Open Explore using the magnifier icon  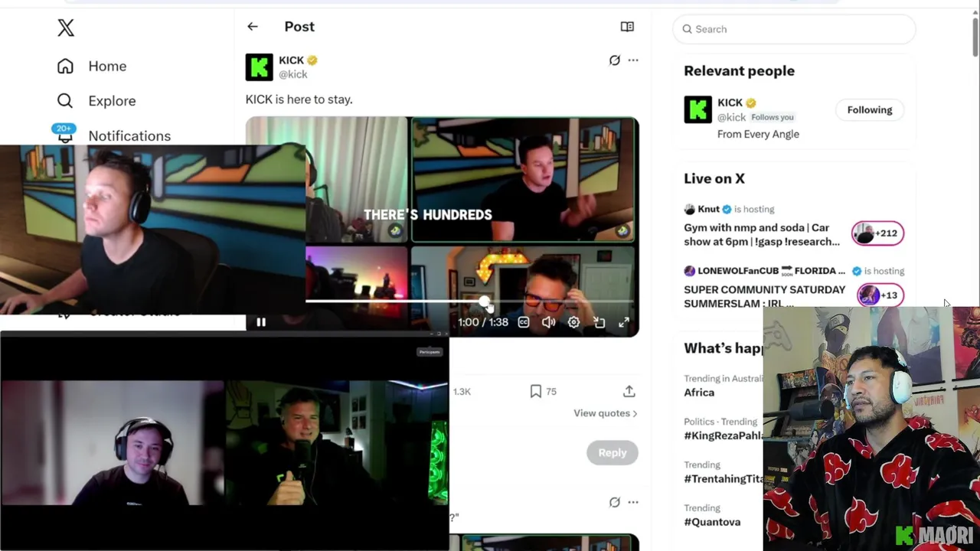(65, 101)
